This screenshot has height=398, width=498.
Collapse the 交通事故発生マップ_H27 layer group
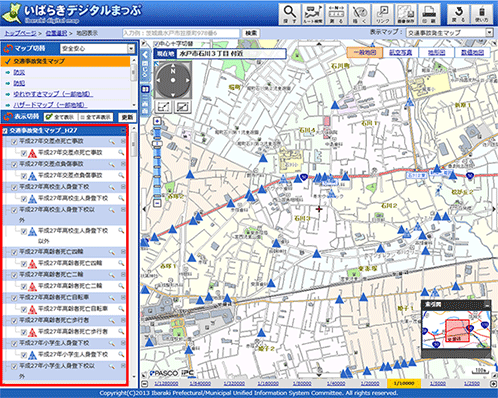(5, 131)
